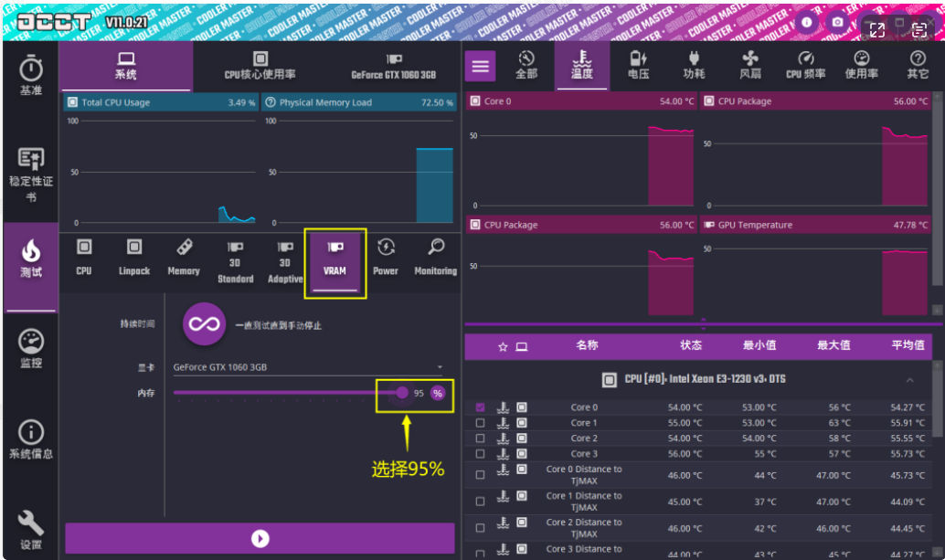The width and height of the screenshot is (945, 560).
Task: Show 全部 all sensors
Action: click(x=526, y=65)
